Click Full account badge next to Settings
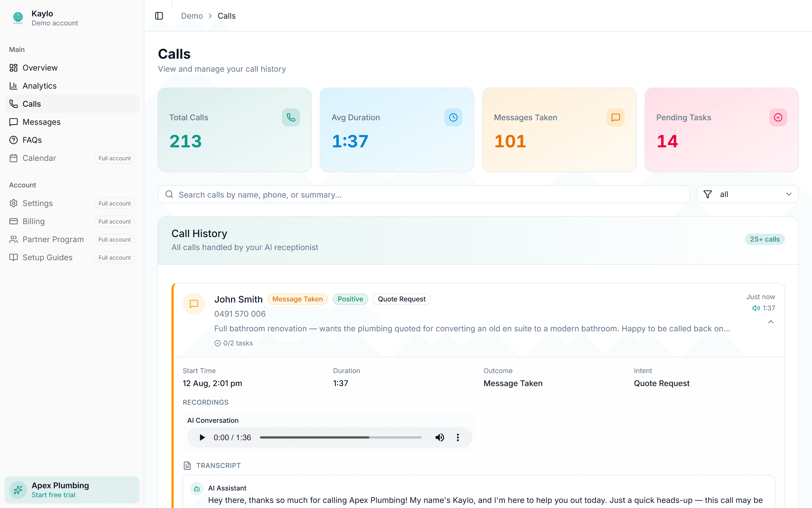812x508 pixels. (x=114, y=203)
